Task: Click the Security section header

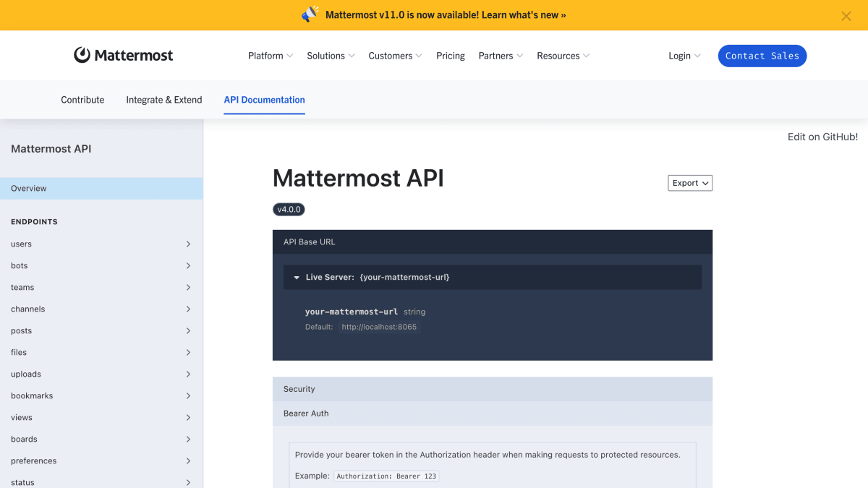Action: [493, 389]
